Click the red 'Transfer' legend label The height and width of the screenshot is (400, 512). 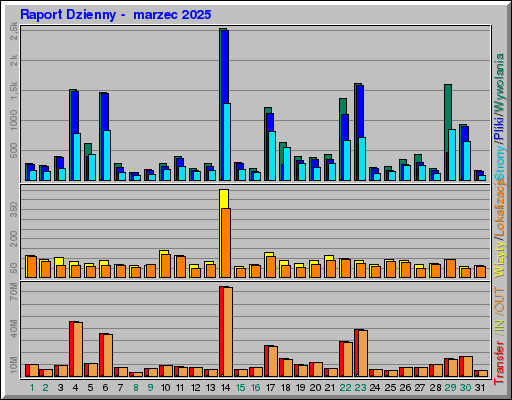pyautogui.click(x=500, y=362)
